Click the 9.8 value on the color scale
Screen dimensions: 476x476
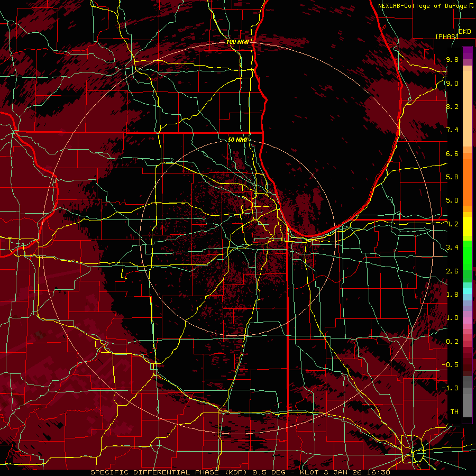pos(452,60)
